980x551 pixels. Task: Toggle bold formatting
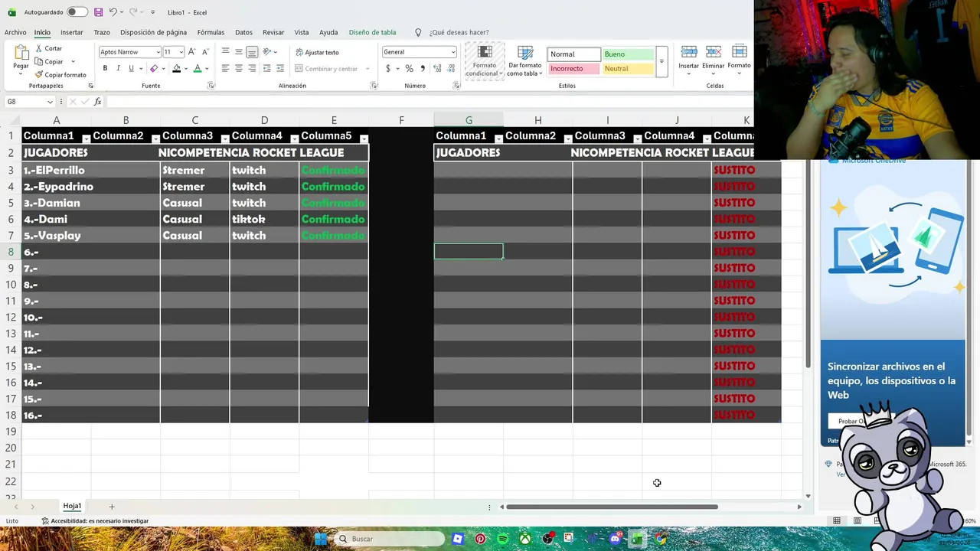[x=105, y=68]
